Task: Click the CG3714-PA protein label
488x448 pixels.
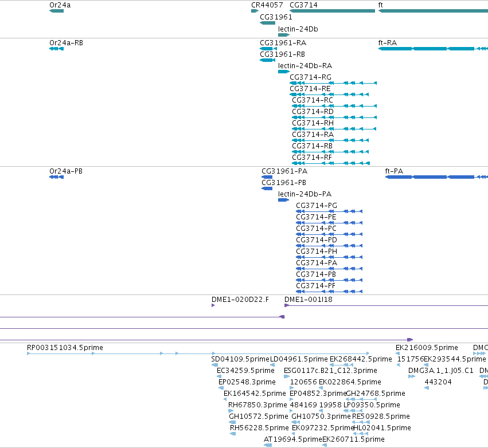Action: click(317, 263)
